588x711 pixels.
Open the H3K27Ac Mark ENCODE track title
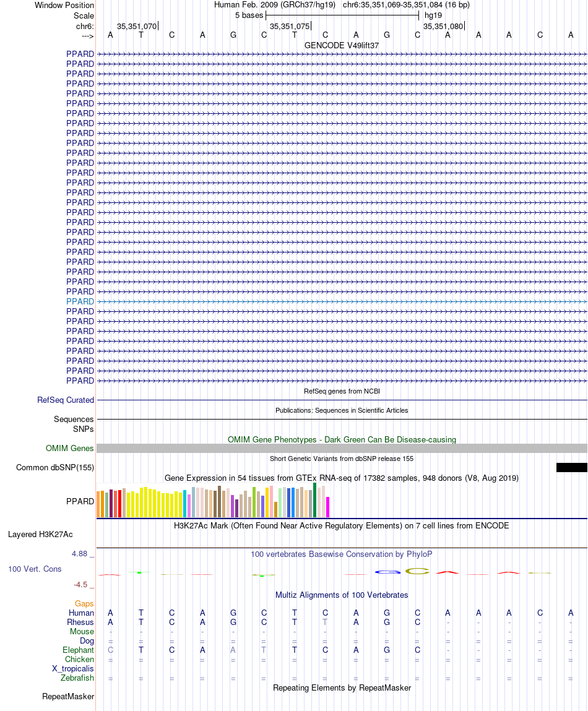[x=342, y=525]
